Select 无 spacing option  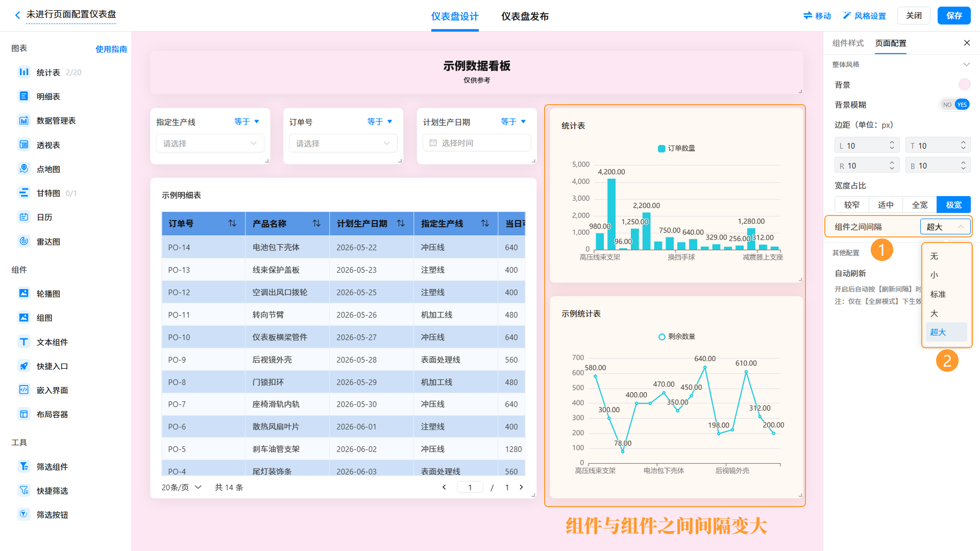(x=946, y=256)
